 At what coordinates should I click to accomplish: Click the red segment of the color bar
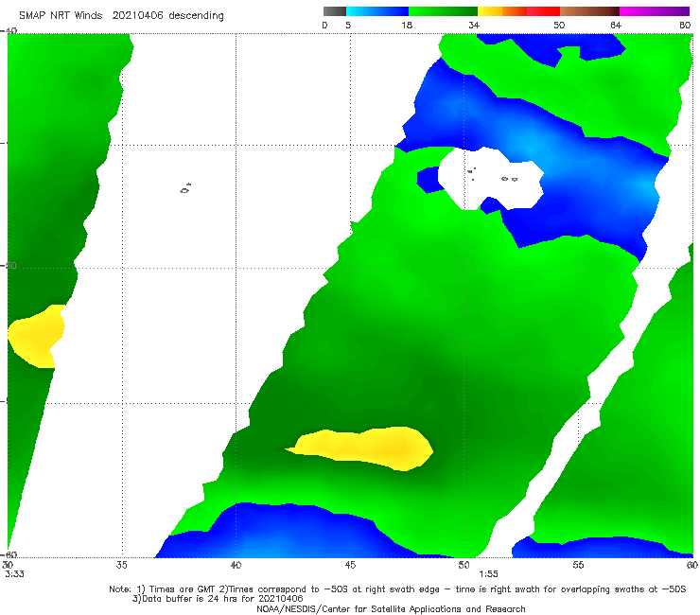pyautogui.click(x=543, y=11)
